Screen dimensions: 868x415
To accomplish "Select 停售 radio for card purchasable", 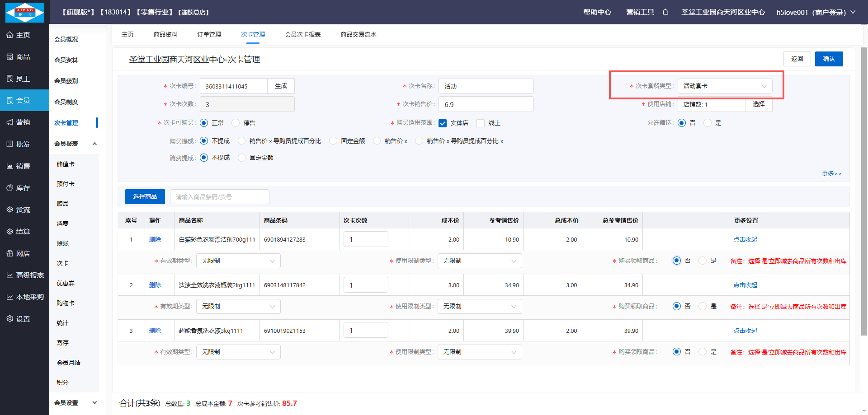I will [236, 123].
